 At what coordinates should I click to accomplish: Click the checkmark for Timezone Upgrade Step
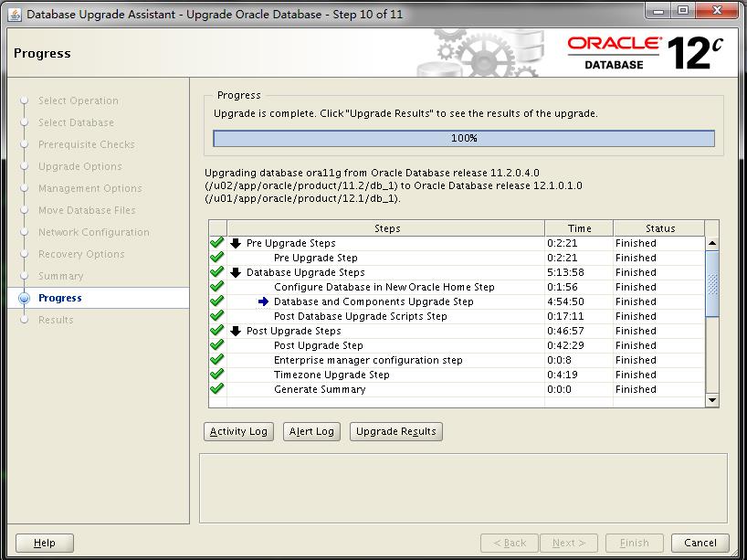click(217, 375)
